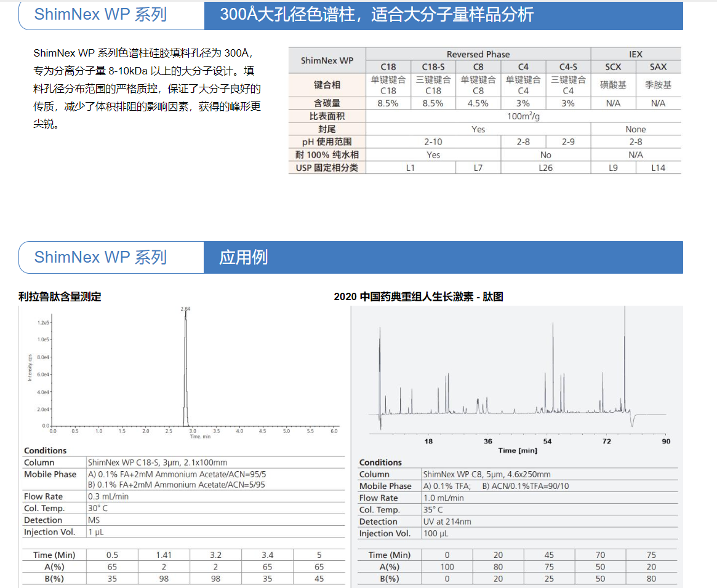This screenshot has height=588, width=717.
Task: Select the 2.84 peak label on chromatogram
Action: click(x=185, y=309)
